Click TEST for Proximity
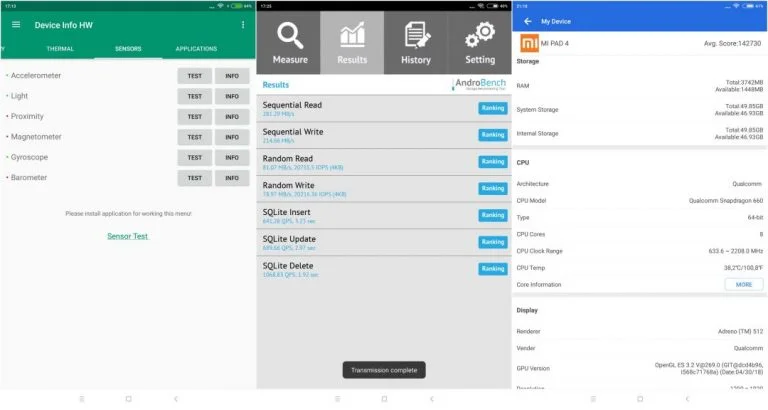 194,117
